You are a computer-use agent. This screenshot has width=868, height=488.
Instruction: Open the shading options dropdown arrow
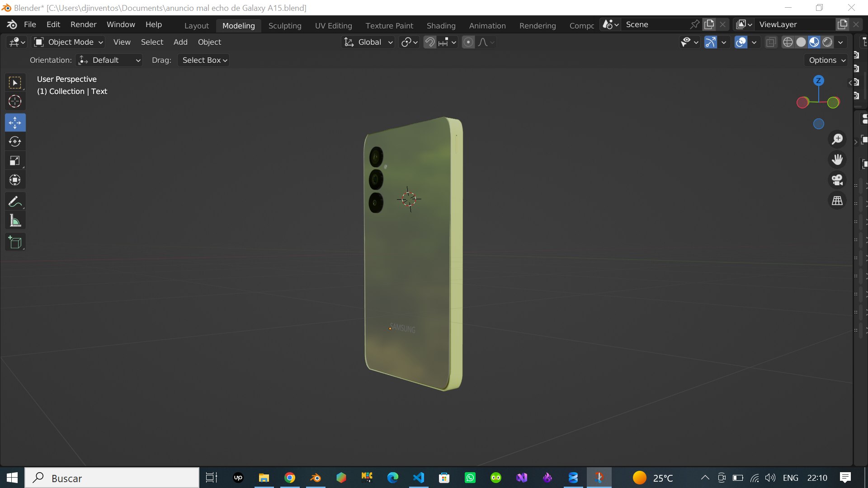(x=840, y=42)
